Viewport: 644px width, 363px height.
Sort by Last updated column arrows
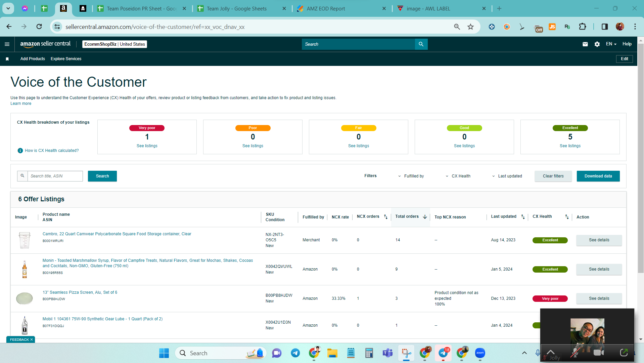523,217
